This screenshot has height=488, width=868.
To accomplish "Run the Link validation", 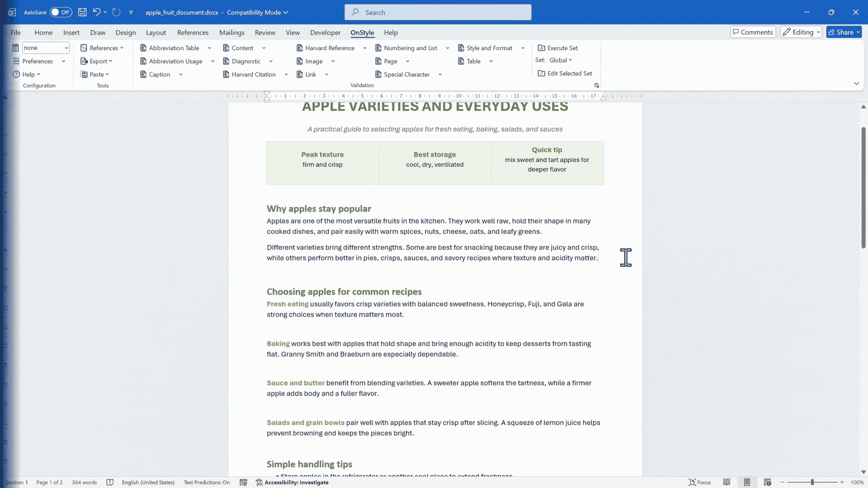I will (307, 75).
